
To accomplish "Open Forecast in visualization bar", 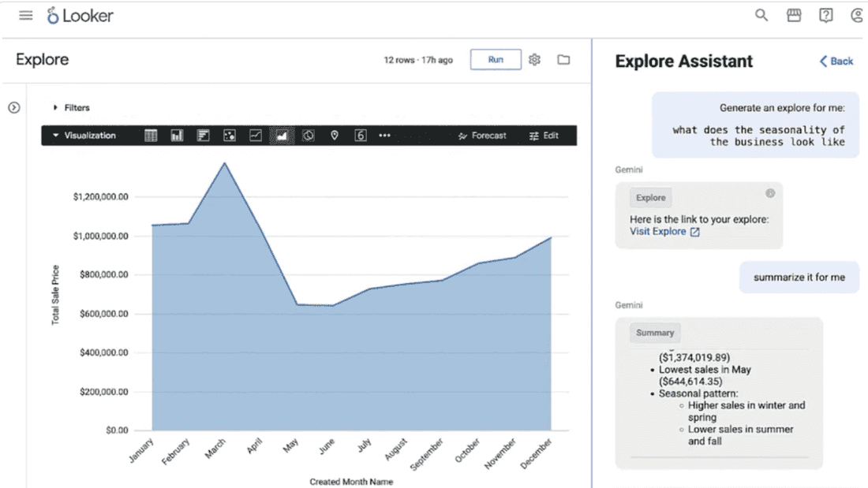I will point(482,136).
